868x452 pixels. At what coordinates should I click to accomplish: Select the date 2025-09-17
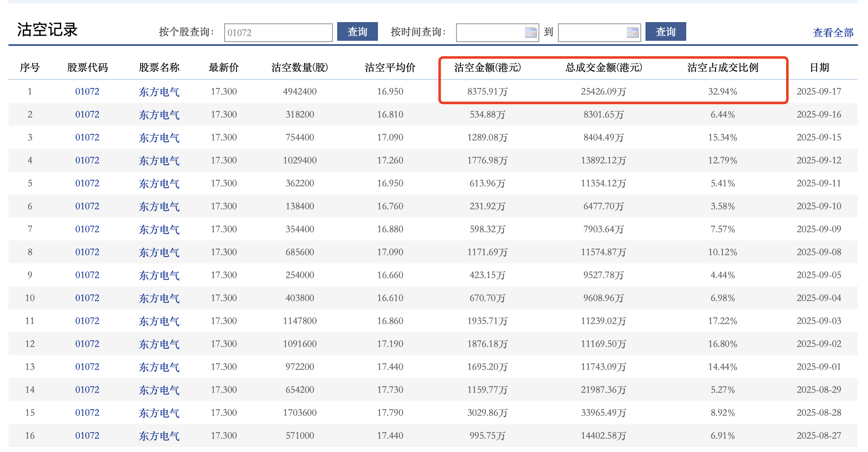(819, 91)
